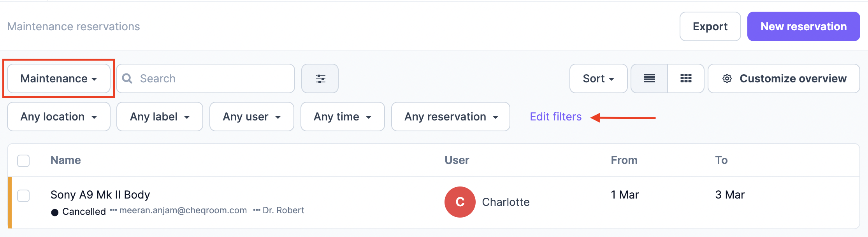
Task: Open the Maintenance dropdown
Action: pos(59,78)
